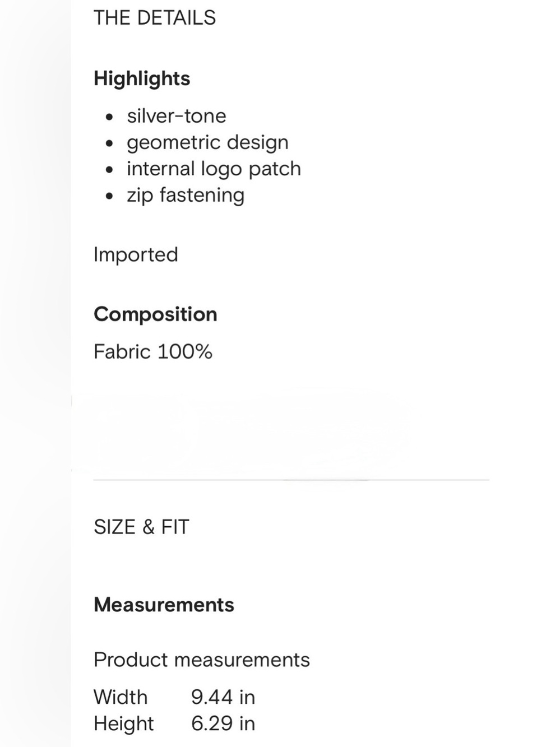560x747 pixels.
Task: Click the Product measurements label
Action: coord(202,660)
